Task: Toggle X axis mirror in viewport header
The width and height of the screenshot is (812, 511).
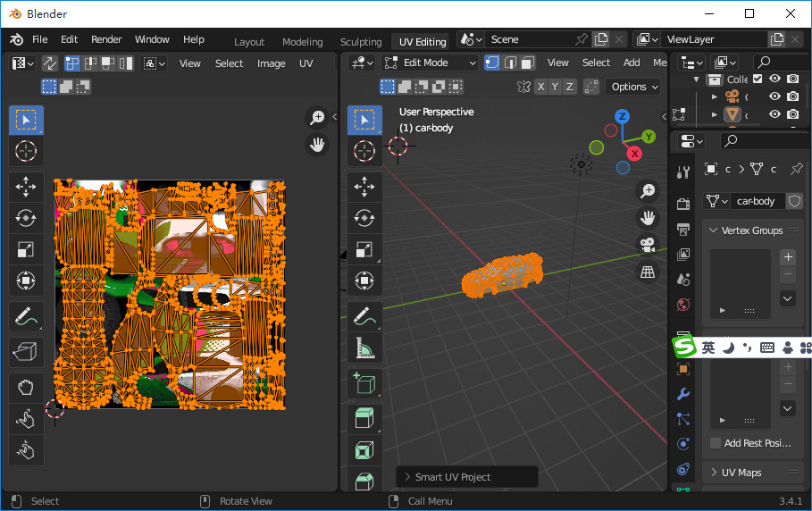Action: (540, 87)
